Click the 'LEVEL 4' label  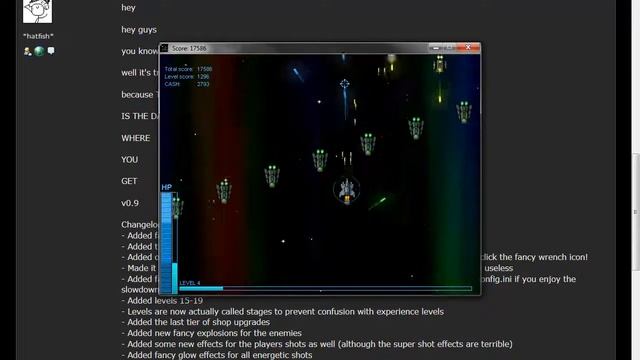tap(190, 283)
